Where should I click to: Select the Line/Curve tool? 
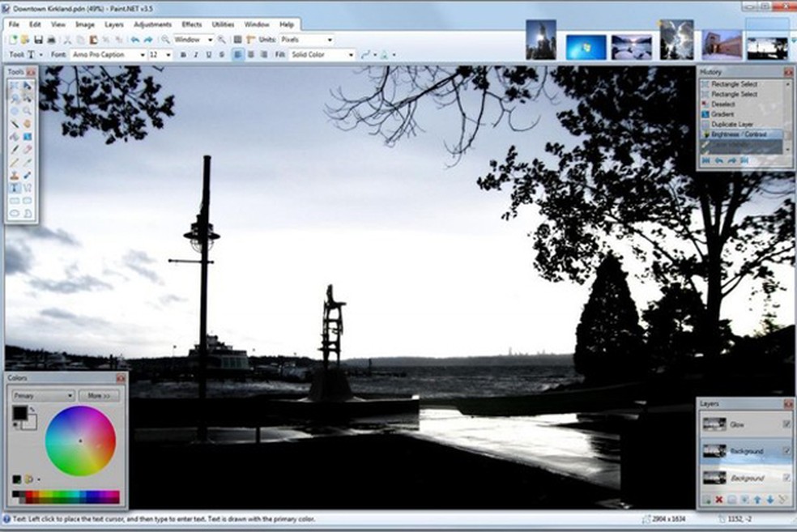27,188
